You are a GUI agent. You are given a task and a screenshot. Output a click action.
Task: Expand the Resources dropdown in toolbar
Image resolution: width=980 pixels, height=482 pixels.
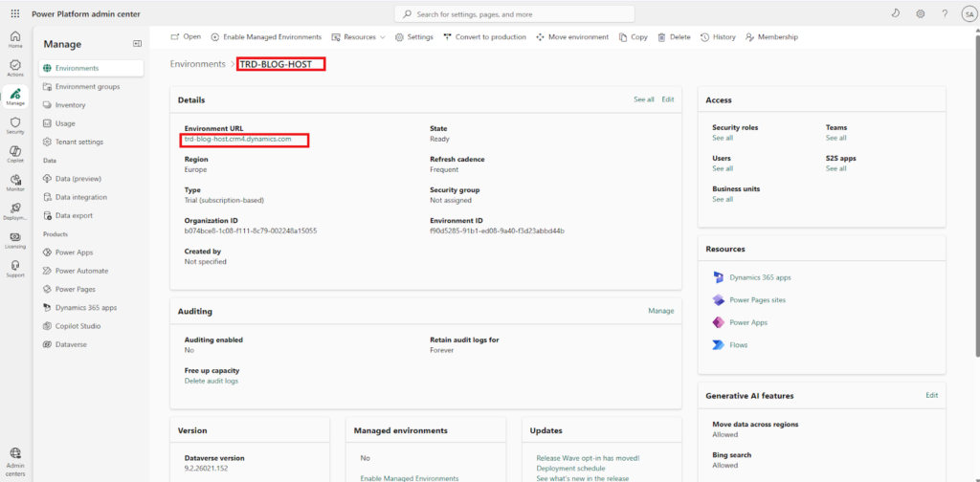358,37
